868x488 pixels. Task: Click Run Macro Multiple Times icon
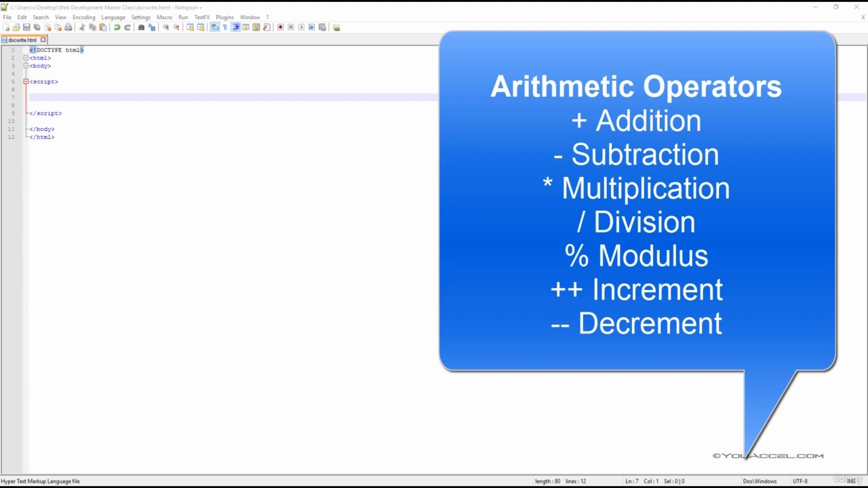[311, 27]
